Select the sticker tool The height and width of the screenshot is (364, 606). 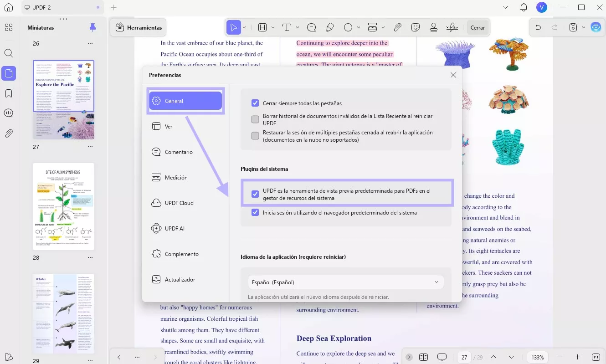pyautogui.click(x=415, y=28)
